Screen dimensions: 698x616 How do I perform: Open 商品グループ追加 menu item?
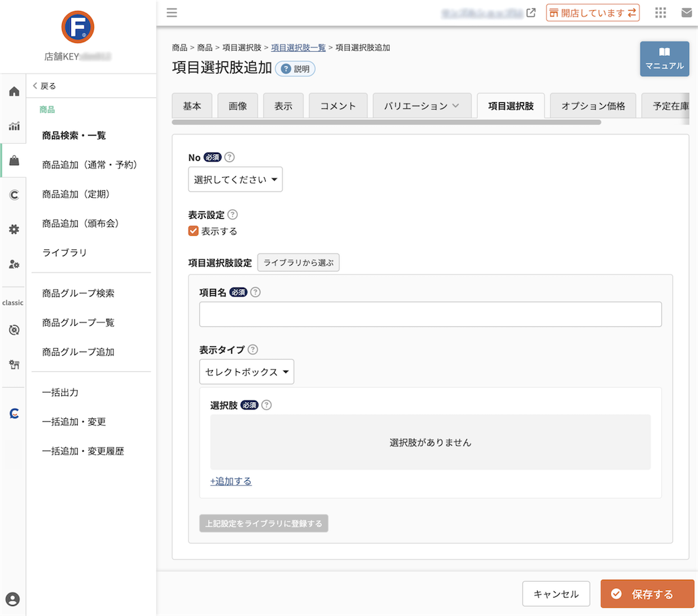point(78,352)
